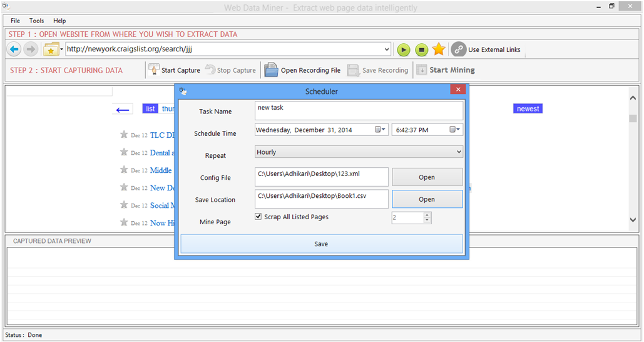Open the schedule date calendar picker

(380, 130)
